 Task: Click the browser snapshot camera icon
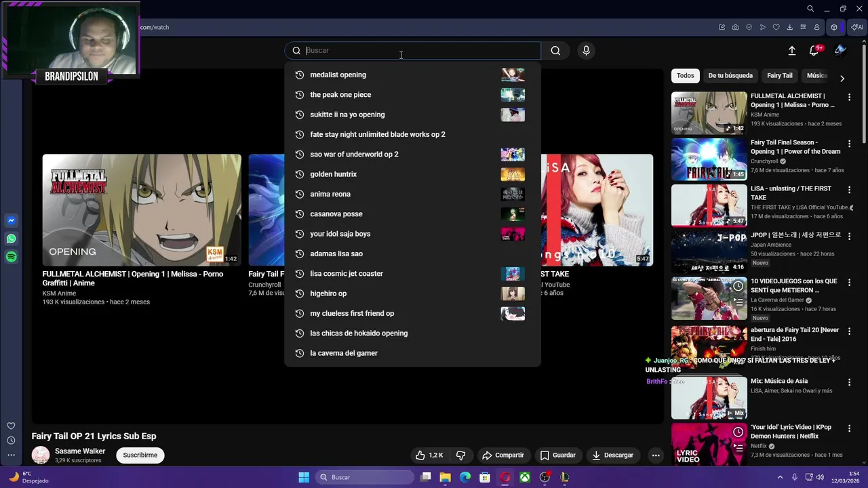[735, 27]
